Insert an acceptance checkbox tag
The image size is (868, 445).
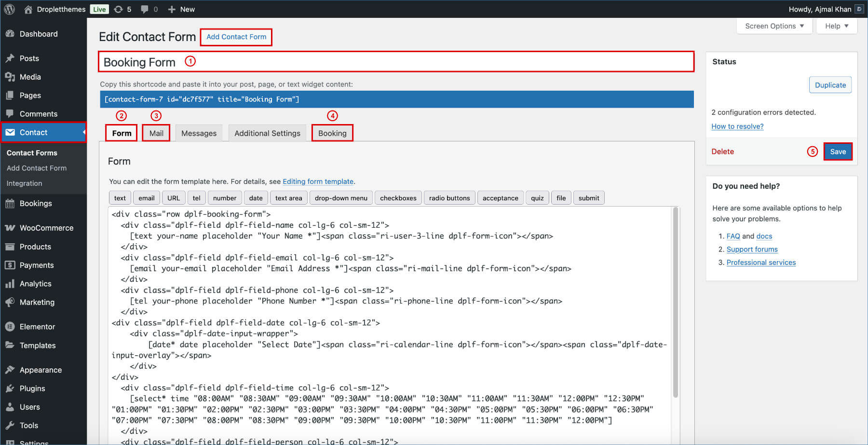click(x=500, y=198)
